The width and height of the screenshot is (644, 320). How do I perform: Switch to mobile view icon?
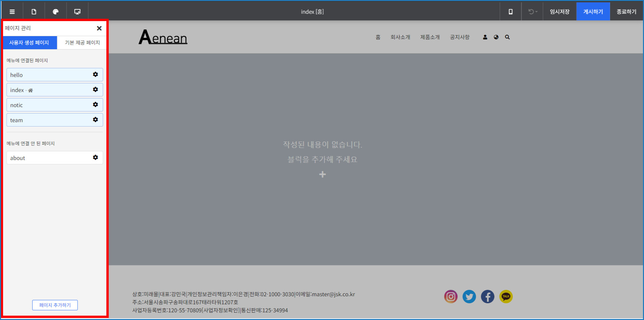point(510,12)
